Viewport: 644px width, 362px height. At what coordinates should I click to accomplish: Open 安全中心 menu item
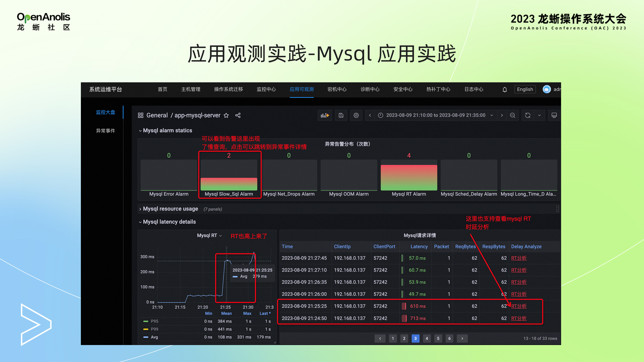pos(403,89)
